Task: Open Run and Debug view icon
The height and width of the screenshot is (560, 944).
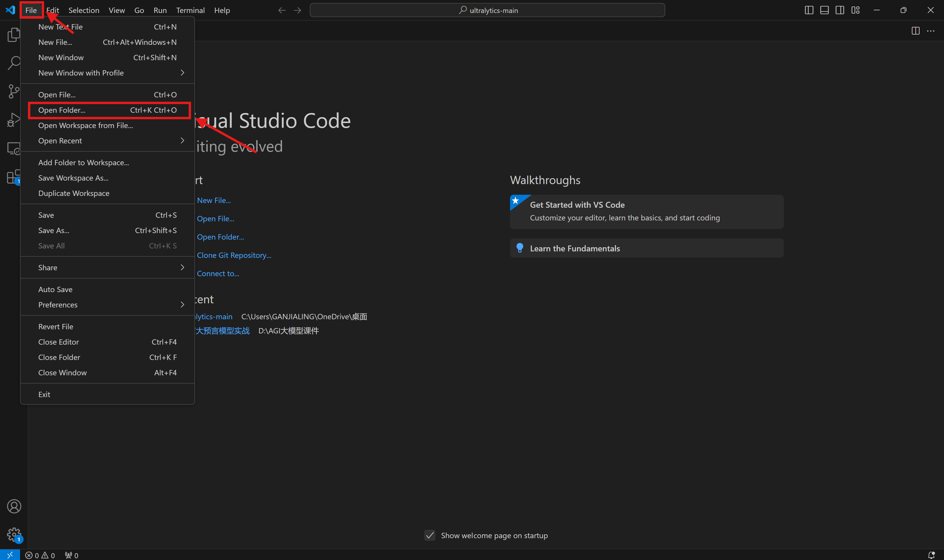Action: pos(14,120)
